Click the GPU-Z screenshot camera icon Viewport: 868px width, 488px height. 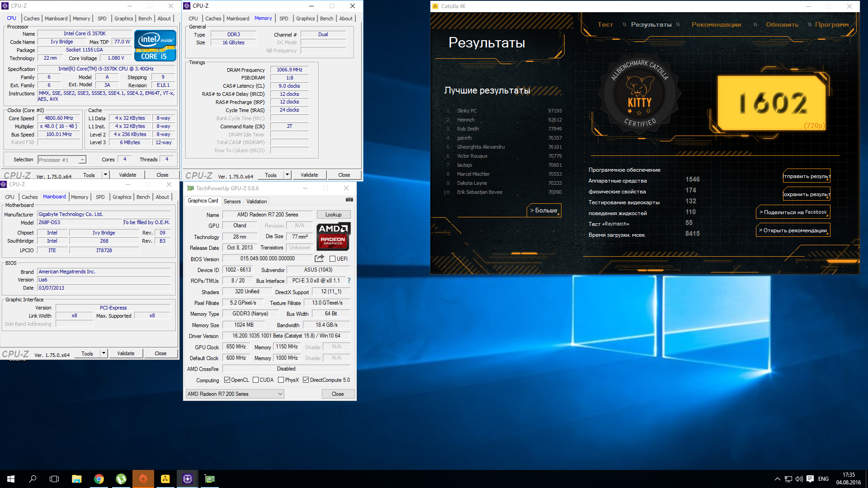(x=349, y=199)
